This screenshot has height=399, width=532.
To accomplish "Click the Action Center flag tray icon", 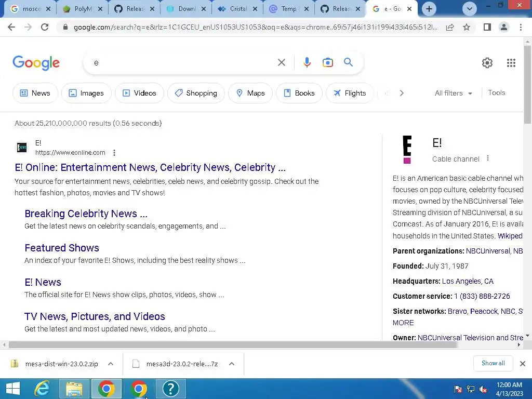I will [458, 389].
